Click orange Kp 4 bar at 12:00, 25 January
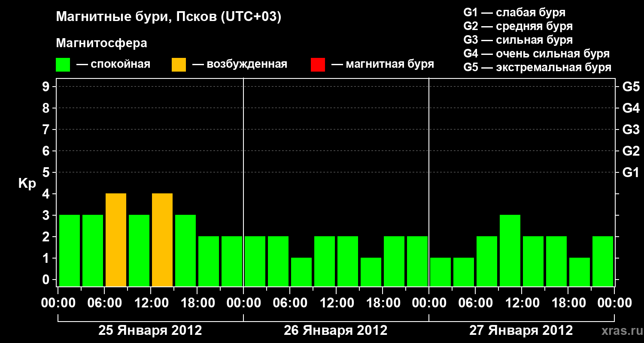644x343 pixels. [162, 240]
